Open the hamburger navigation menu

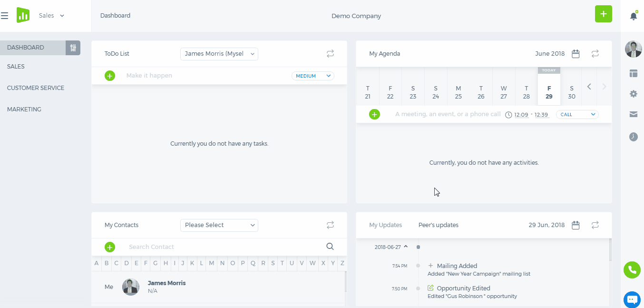(5, 16)
